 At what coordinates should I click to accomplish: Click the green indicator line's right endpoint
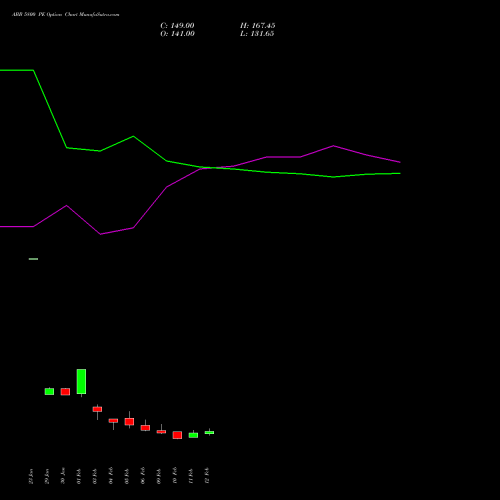(x=400, y=173)
